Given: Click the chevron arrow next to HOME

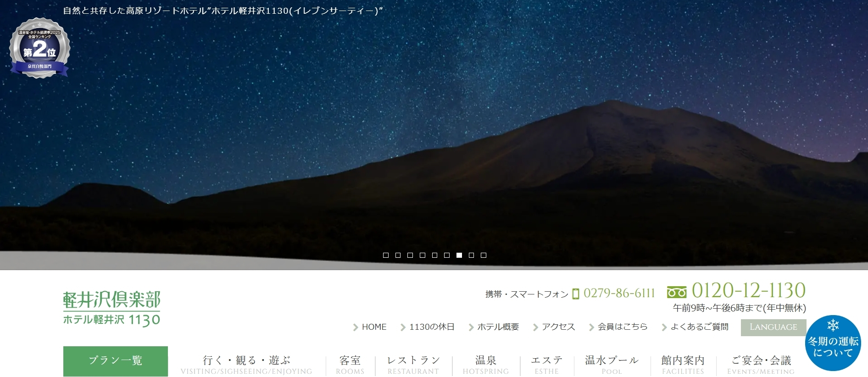Looking at the screenshot, I should click(356, 327).
